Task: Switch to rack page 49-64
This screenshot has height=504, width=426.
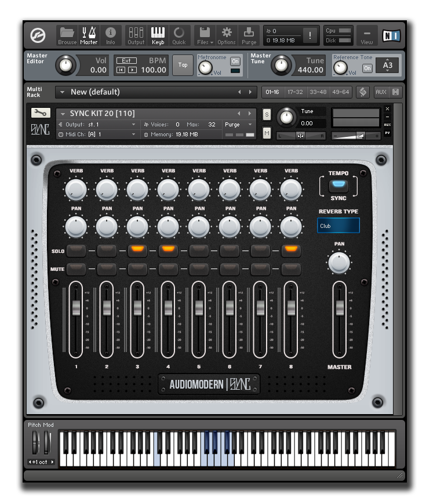Action: click(341, 92)
